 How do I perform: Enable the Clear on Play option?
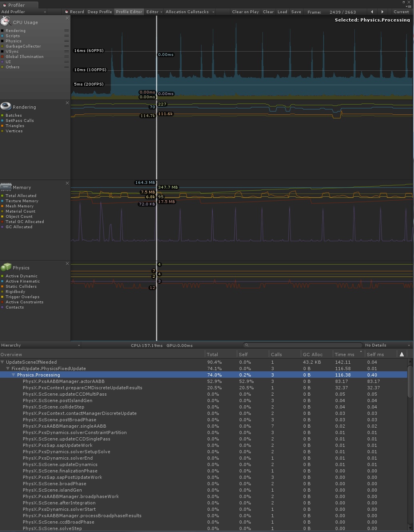pyautogui.click(x=245, y=12)
